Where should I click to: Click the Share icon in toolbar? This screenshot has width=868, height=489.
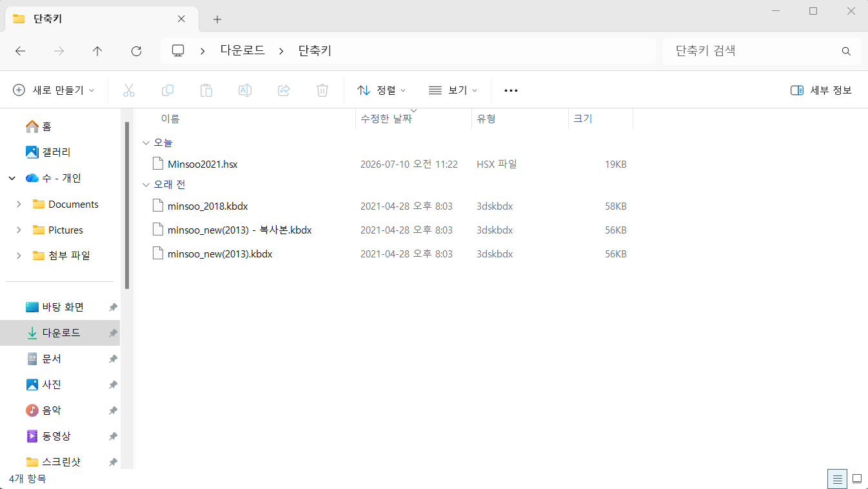(284, 90)
